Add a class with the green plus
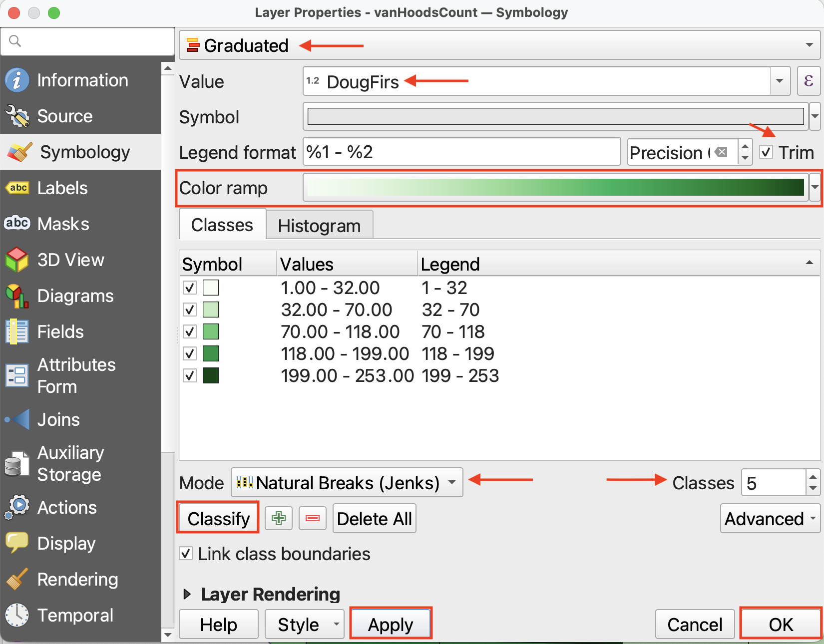The image size is (824, 644). point(278,518)
